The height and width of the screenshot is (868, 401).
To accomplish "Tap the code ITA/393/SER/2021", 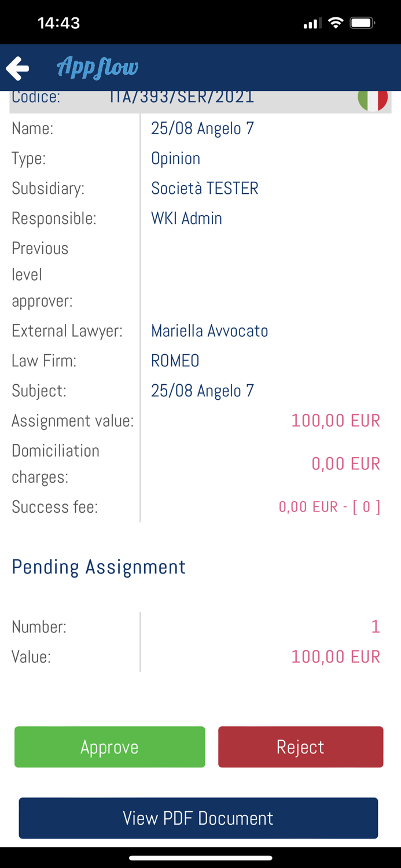I will tap(181, 96).
